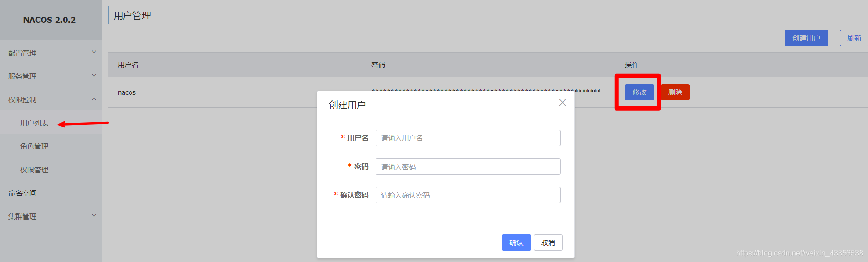Click into the 密码 input field
The height and width of the screenshot is (262, 868).
coord(468,167)
